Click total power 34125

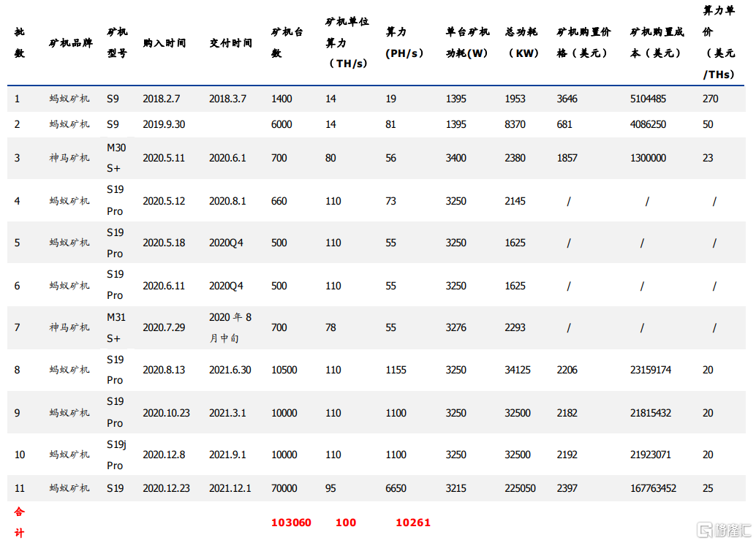(x=518, y=370)
